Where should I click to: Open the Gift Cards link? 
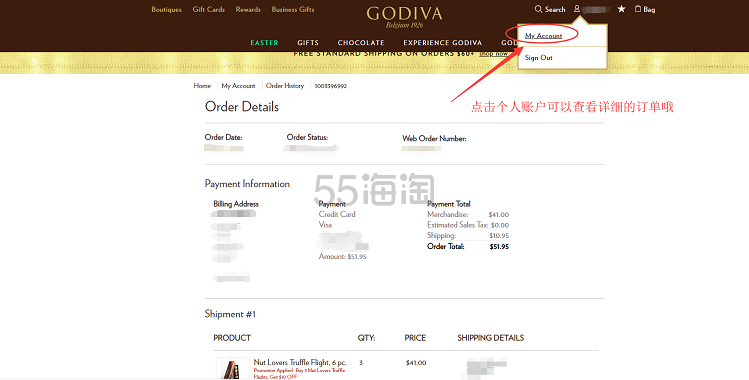(208, 10)
